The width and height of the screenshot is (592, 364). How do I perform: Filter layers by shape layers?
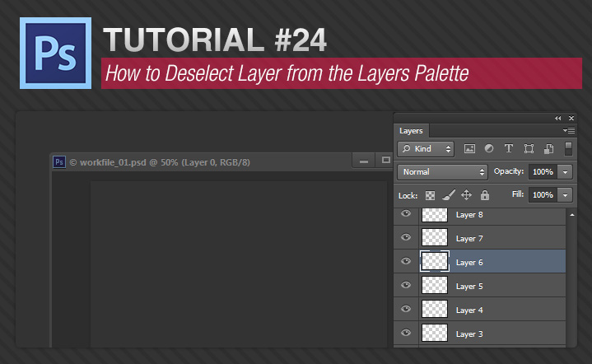528,149
